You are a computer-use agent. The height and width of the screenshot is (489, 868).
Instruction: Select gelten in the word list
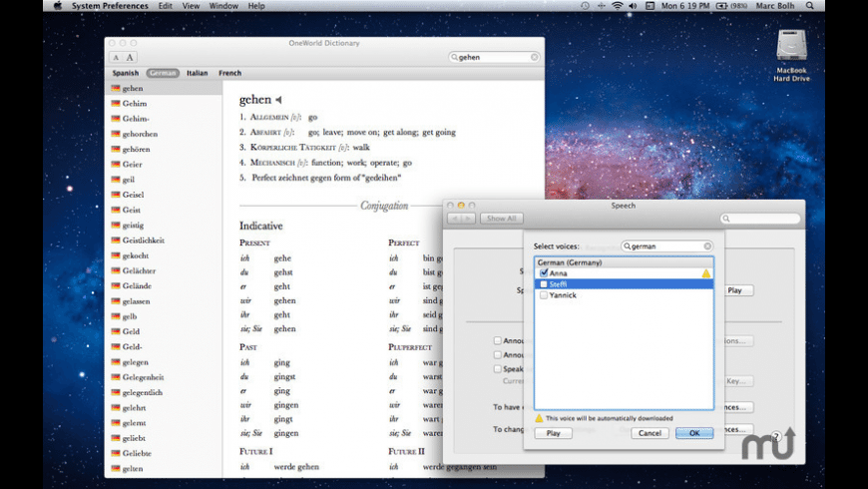click(x=164, y=468)
